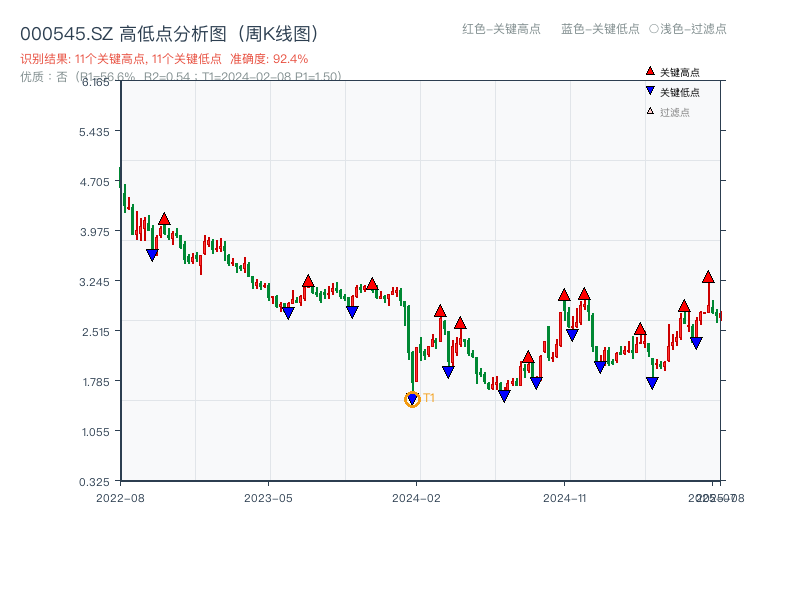Click the 2024-02 x-axis date label
The height and width of the screenshot is (600, 800).
416,497
